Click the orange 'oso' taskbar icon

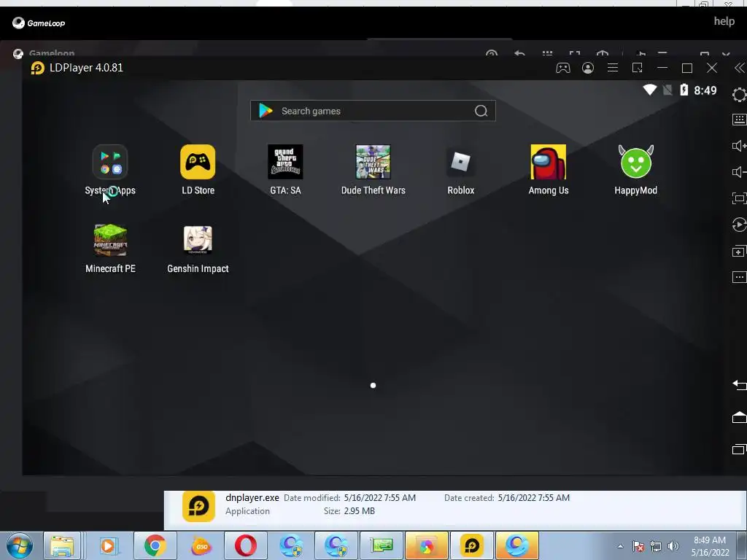201,545
